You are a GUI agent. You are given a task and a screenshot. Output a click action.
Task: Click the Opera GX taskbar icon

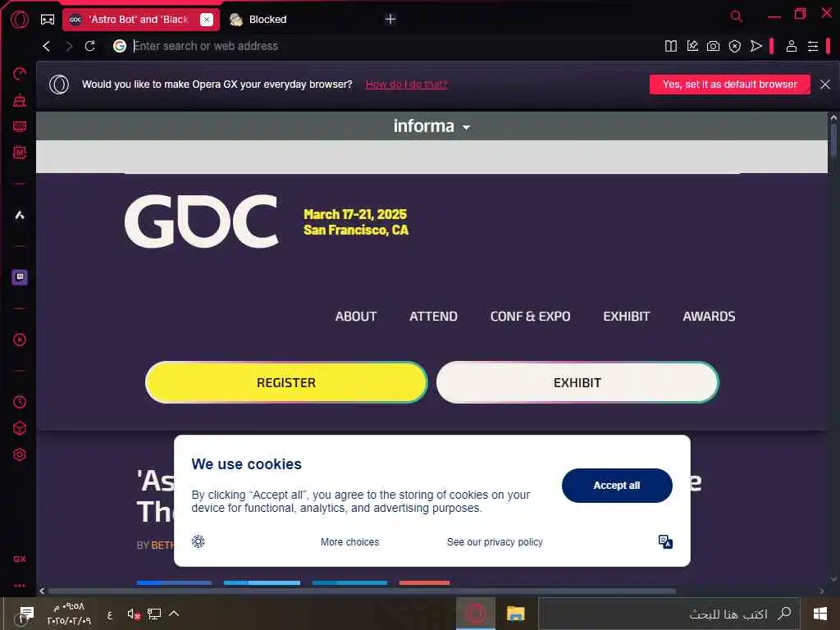coord(476,614)
